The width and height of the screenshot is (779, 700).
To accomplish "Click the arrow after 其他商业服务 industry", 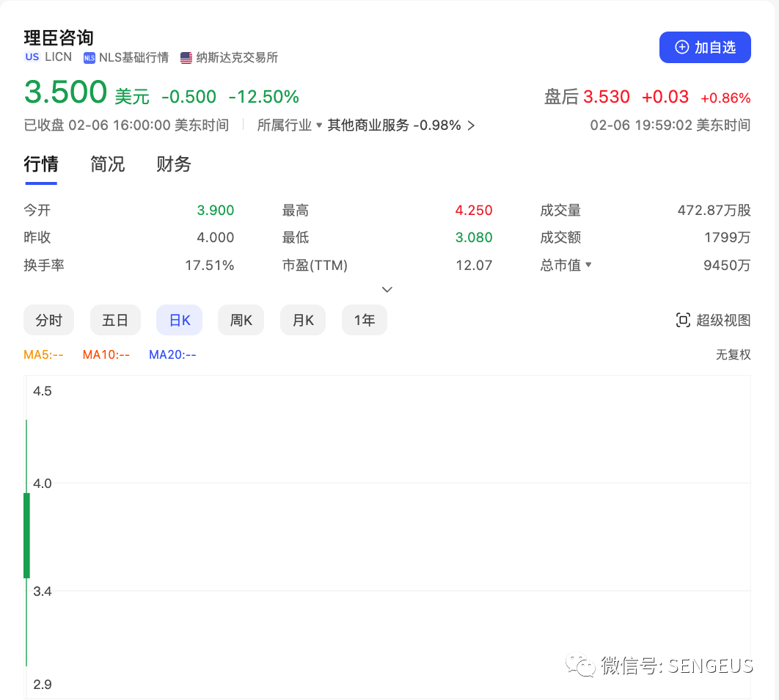I will (x=471, y=125).
